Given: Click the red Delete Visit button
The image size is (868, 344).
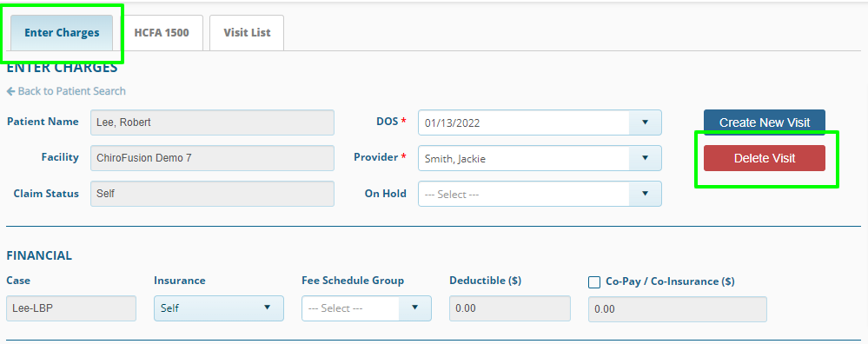Looking at the screenshot, I should click(765, 158).
